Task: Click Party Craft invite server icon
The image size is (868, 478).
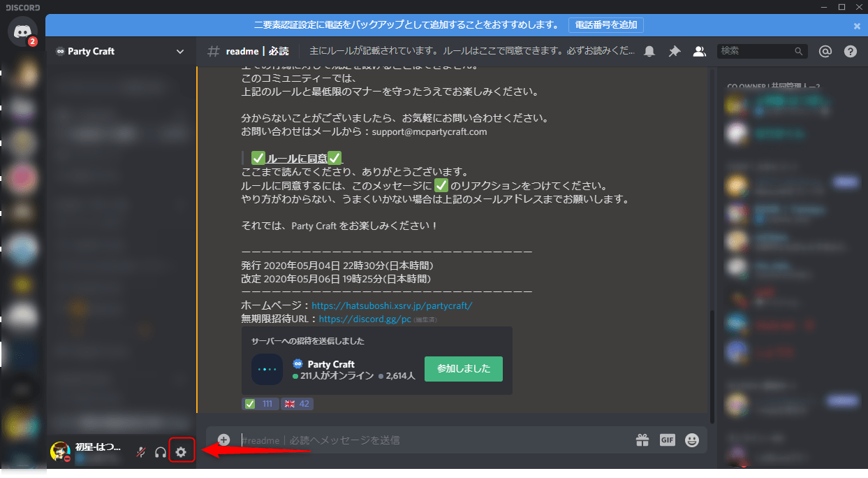Action: (x=267, y=369)
